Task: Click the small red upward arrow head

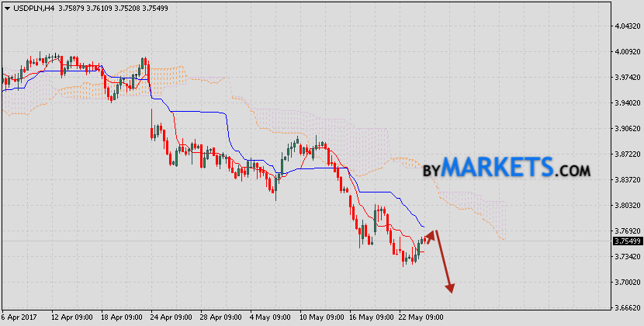Action: click(x=431, y=234)
